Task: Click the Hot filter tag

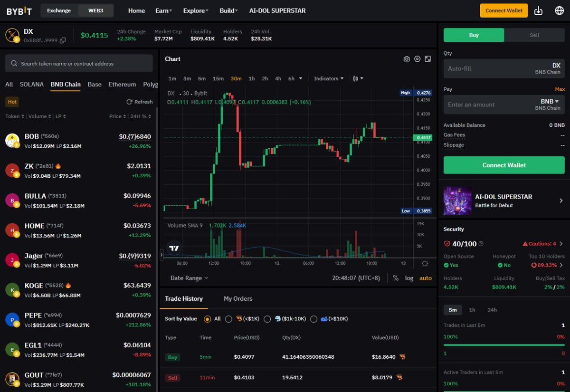Action: [x=12, y=102]
